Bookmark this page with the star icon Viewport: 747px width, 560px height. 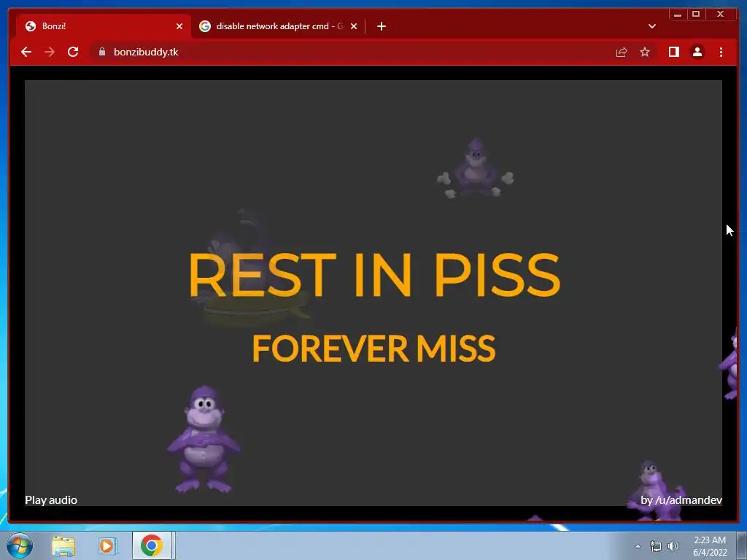pos(645,52)
